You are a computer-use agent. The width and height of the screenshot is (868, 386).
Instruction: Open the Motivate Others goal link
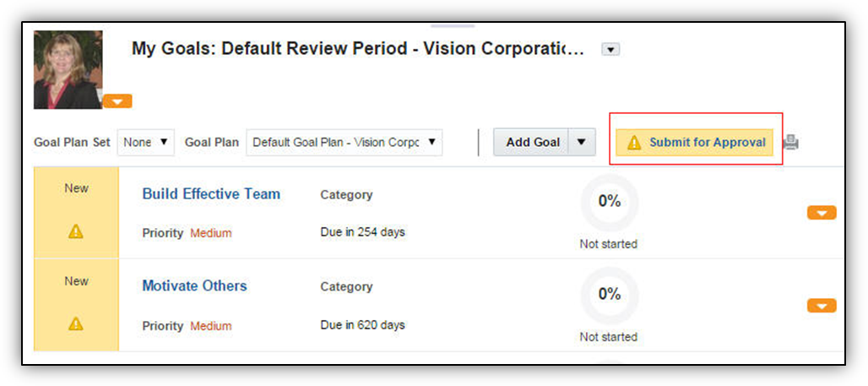pyautogui.click(x=194, y=285)
